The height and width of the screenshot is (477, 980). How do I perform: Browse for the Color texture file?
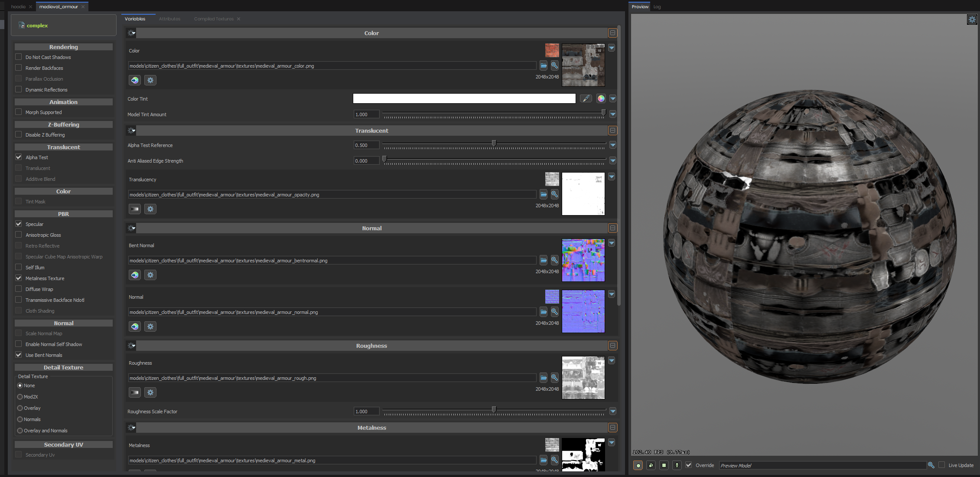[x=544, y=66]
